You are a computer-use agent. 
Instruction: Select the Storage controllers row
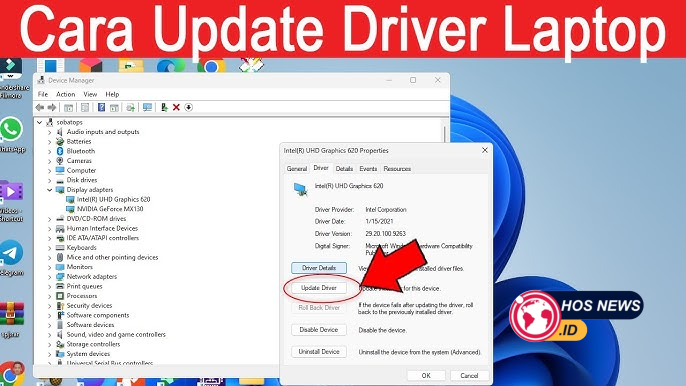point(93,344)
